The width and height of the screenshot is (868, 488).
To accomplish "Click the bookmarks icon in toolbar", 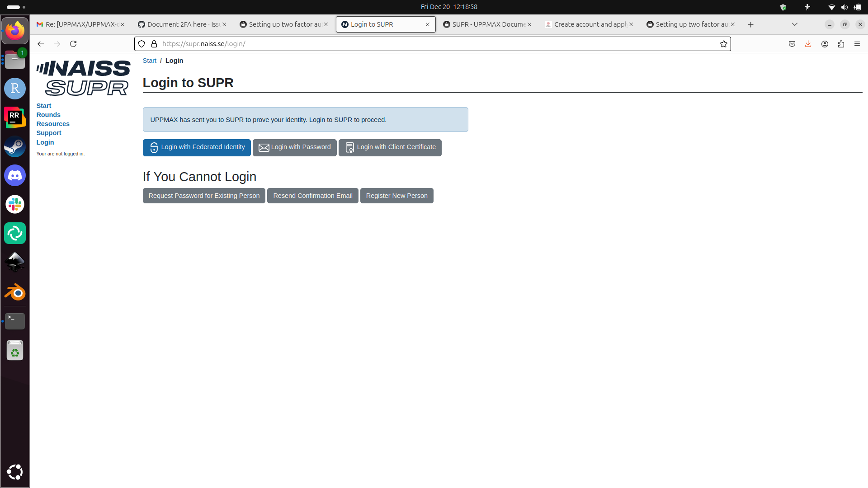I will pos(724,43).
